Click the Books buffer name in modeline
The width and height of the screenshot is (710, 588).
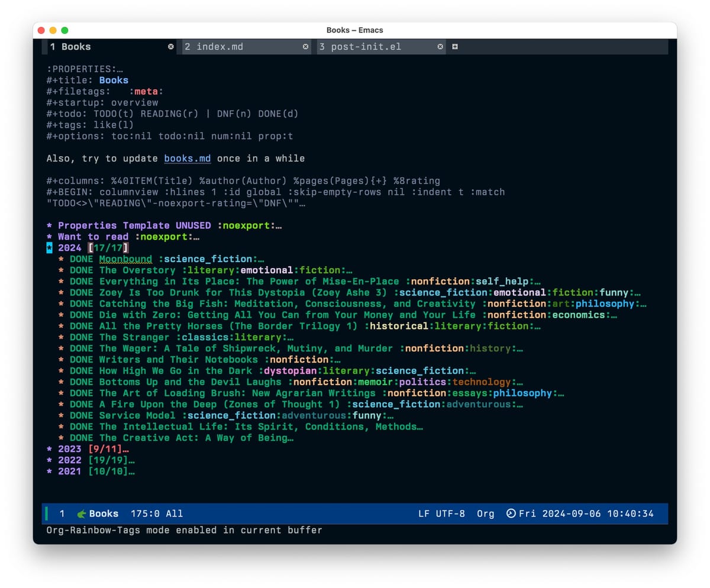(x=104, y=513)
